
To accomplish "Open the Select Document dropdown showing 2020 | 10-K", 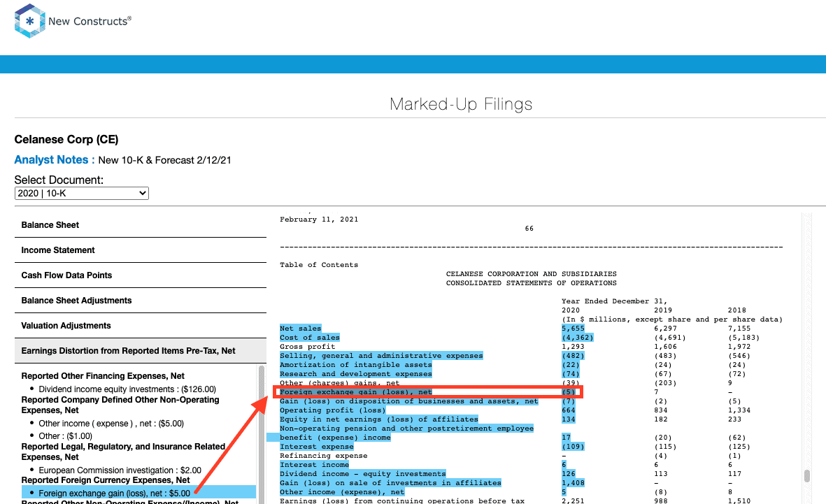I will tap(82, 193).
